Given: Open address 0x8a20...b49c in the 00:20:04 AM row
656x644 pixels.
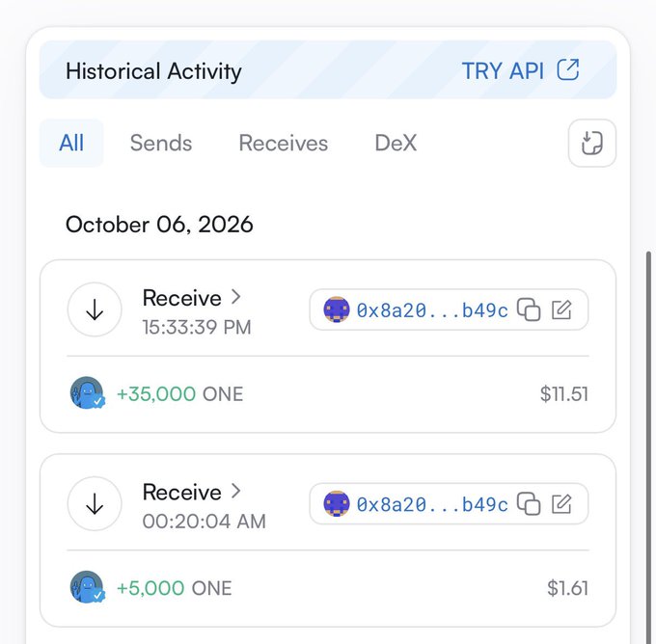Looking at the screenshot, I should (432, 504).
